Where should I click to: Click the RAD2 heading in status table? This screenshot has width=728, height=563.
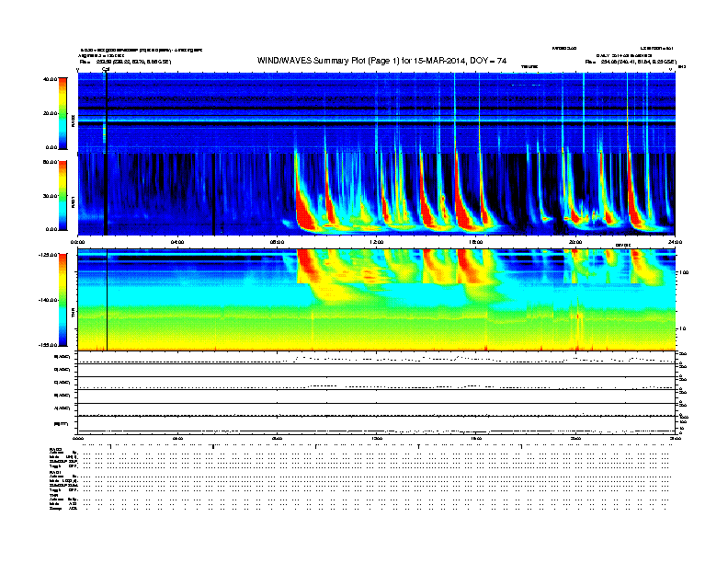(55, 449)
